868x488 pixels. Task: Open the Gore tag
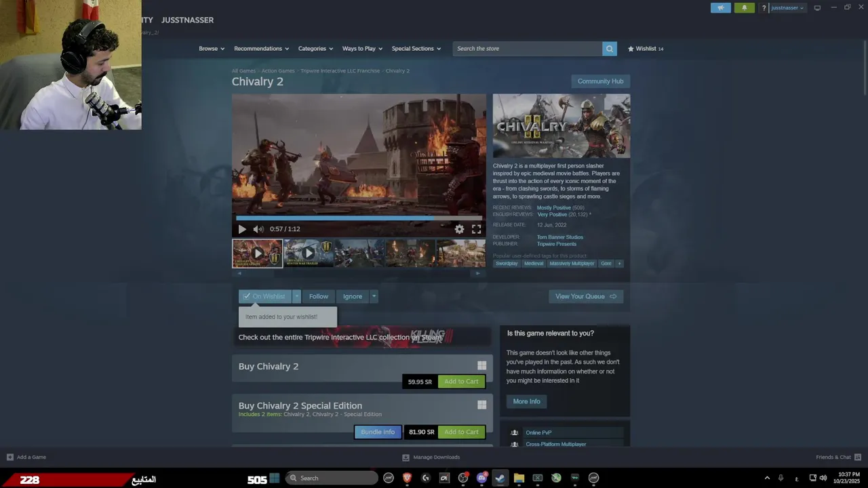tap(606, 264)
